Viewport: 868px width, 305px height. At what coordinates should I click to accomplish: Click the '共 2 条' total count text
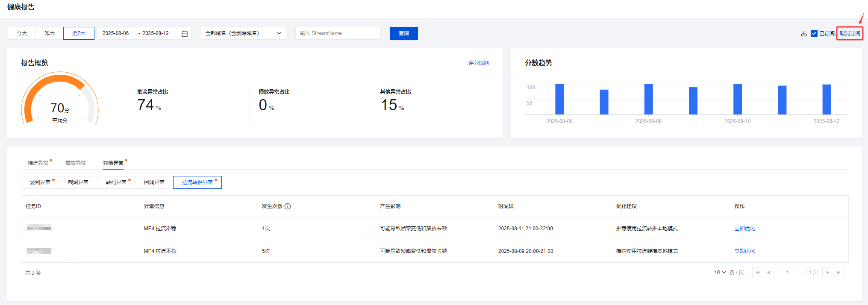coord(33,273)
